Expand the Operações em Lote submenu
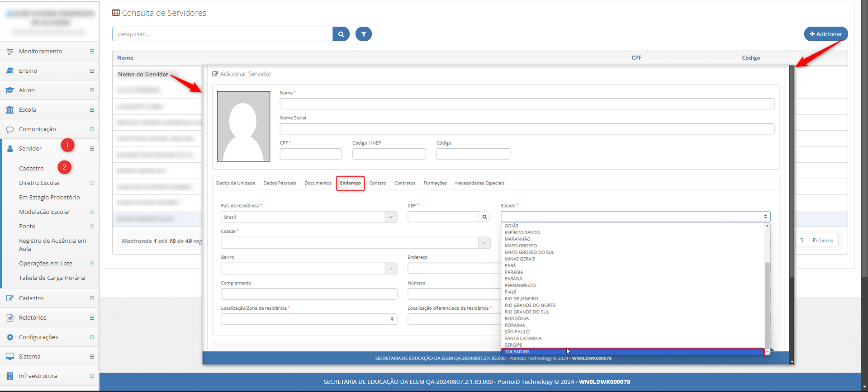This screenshot has width=868, height=392. 92,264
